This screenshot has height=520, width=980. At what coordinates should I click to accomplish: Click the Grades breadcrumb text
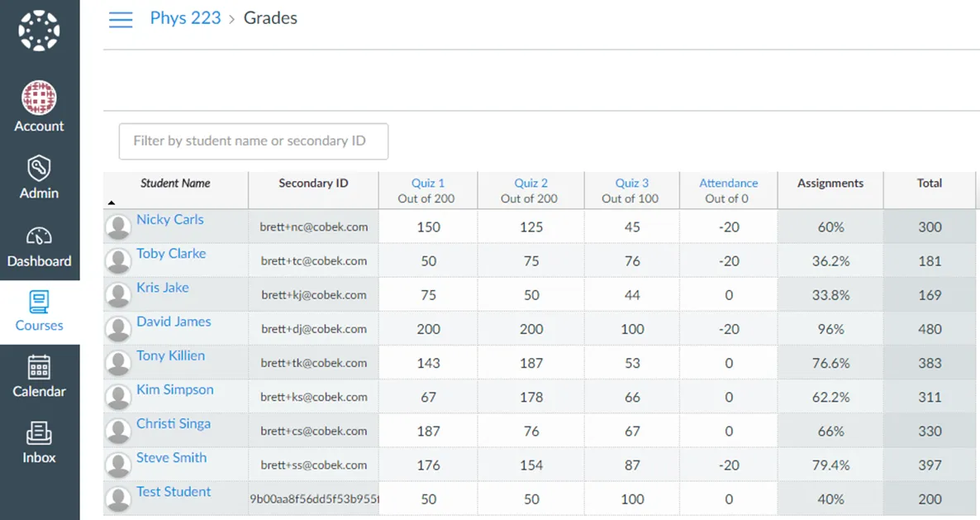(x=270, y=18)
